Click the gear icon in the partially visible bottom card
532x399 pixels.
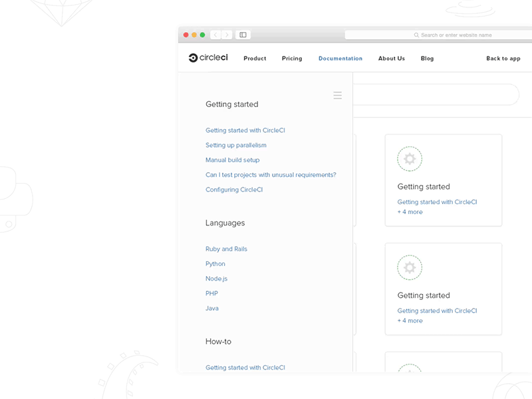click(410, 370)
